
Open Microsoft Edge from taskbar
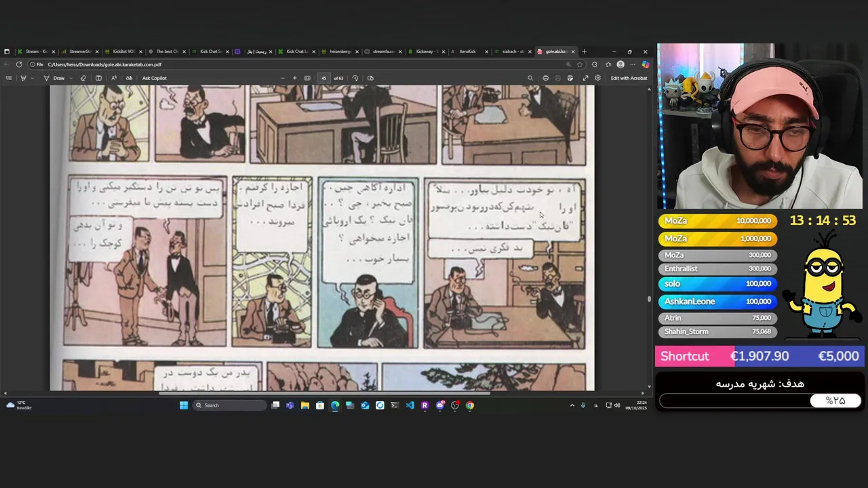pyautogui.click(x=335, y=405)
